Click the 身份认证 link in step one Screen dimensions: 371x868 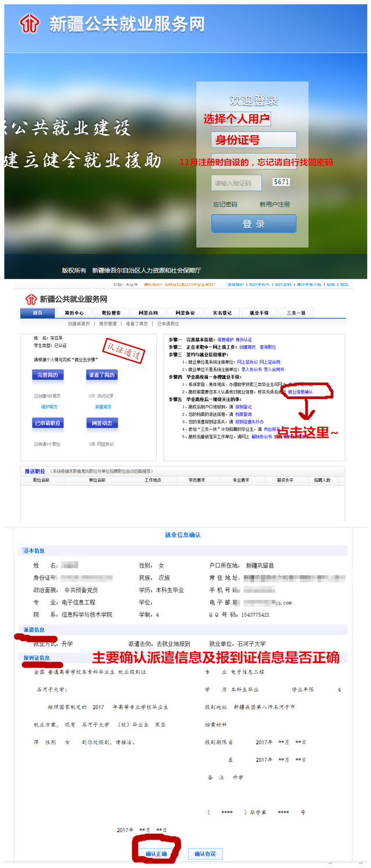pyautogui.click(x=244, y=339)
